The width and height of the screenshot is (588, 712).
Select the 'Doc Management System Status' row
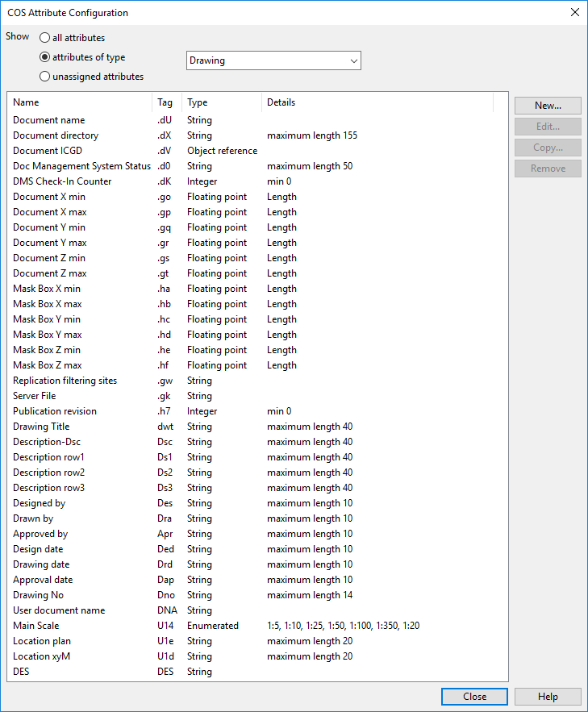coord(81,166)
